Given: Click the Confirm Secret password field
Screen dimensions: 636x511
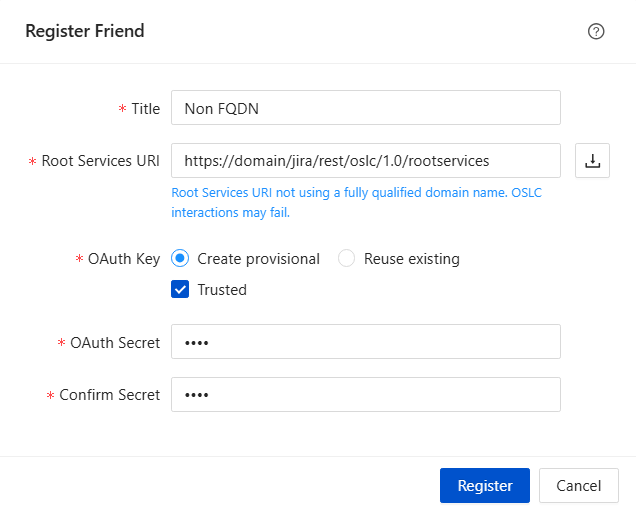Looking at the screenshot, I should pos(365,394).
